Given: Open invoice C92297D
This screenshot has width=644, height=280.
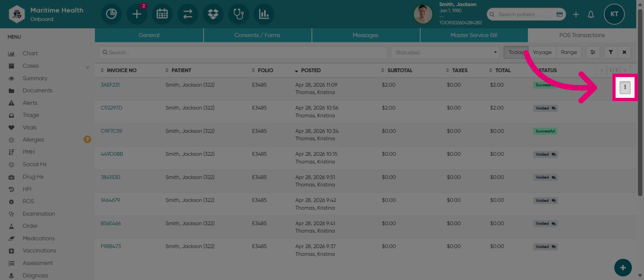Looking at the screenshot, I should (x=112, y=108).
